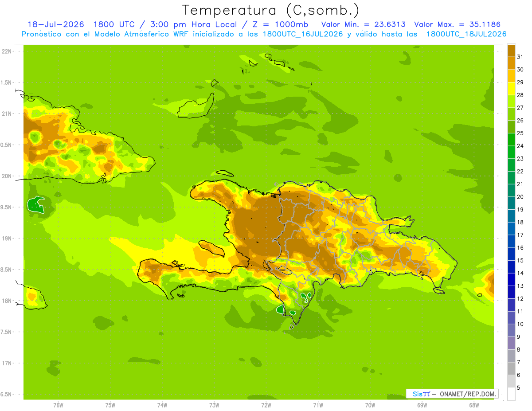Click "1800UTC_16JUL2026" initialization time text

303,34
